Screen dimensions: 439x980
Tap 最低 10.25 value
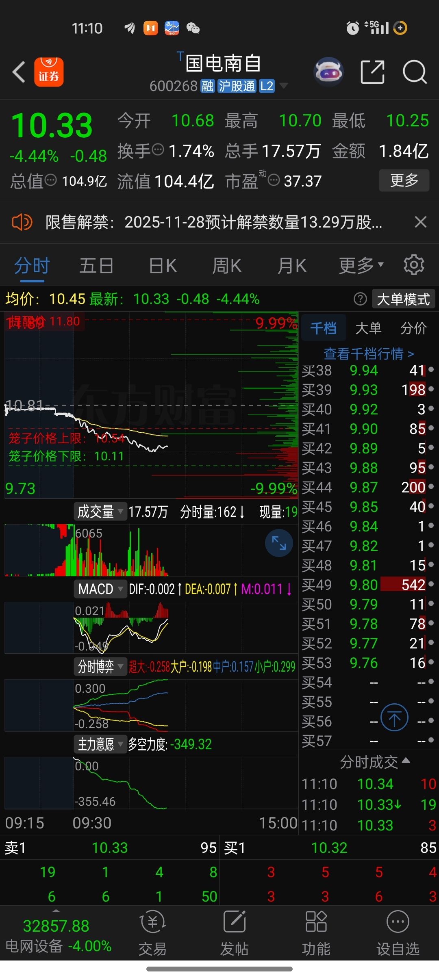(407, 121)
